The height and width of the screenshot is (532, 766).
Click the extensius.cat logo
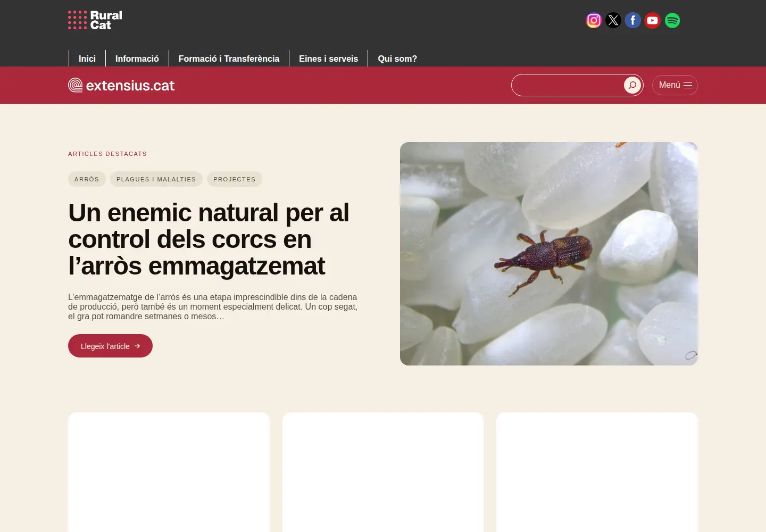tap(121, 85)
